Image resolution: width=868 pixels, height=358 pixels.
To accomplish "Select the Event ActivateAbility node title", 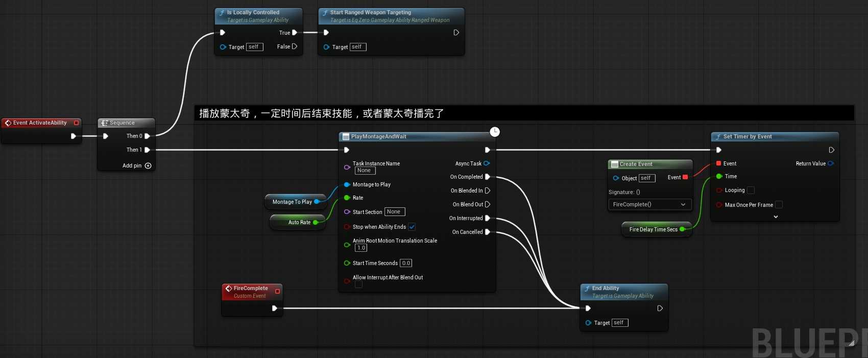I will (x=40, y=123).
